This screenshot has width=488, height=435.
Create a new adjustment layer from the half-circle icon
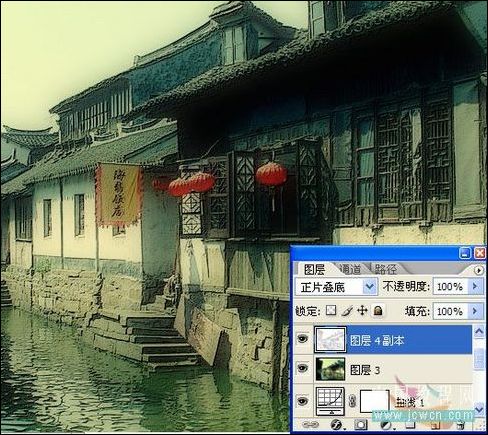[386, 425]
